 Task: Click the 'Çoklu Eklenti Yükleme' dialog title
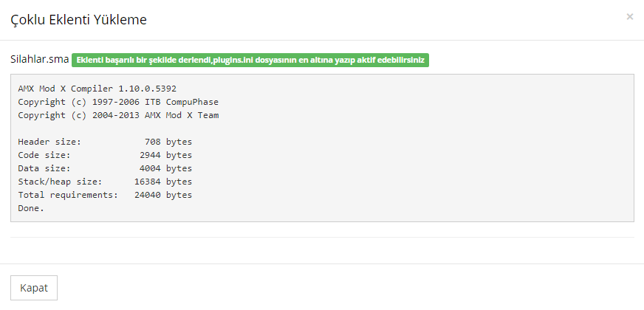(78, 20)
